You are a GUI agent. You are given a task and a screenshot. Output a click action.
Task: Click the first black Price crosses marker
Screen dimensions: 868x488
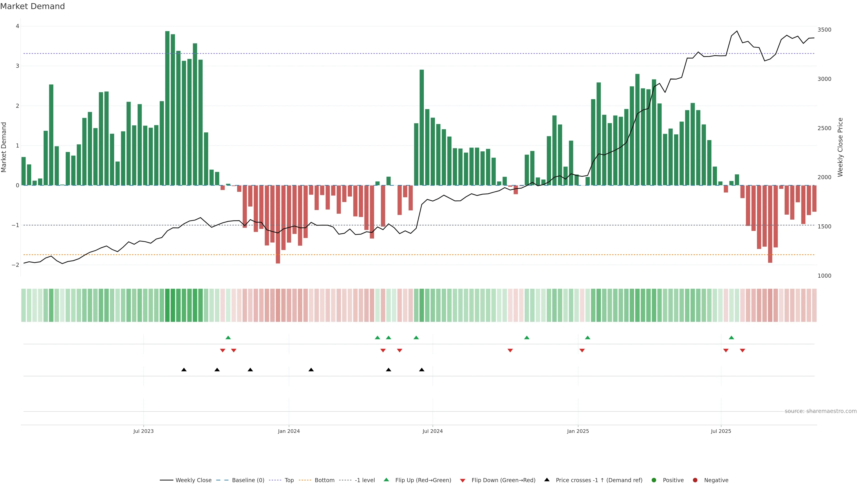184,369
